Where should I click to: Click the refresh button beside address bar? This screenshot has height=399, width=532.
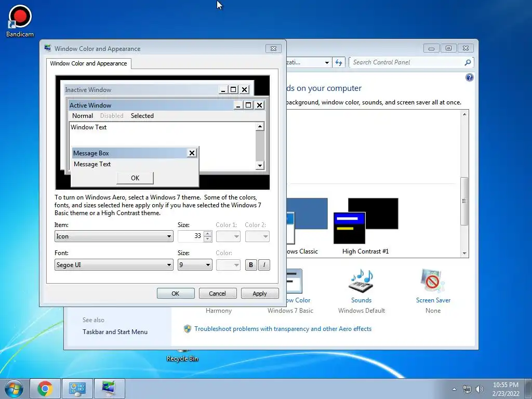339,62
